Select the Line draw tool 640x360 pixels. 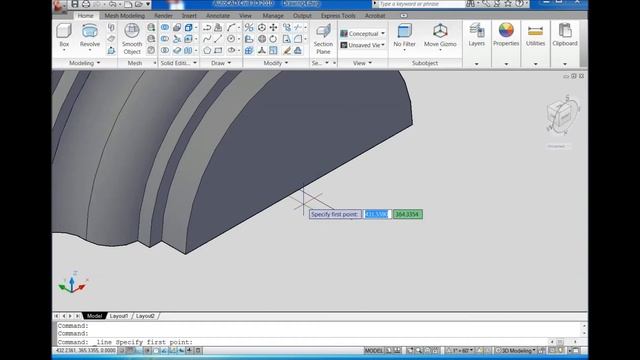pos(218,39)
